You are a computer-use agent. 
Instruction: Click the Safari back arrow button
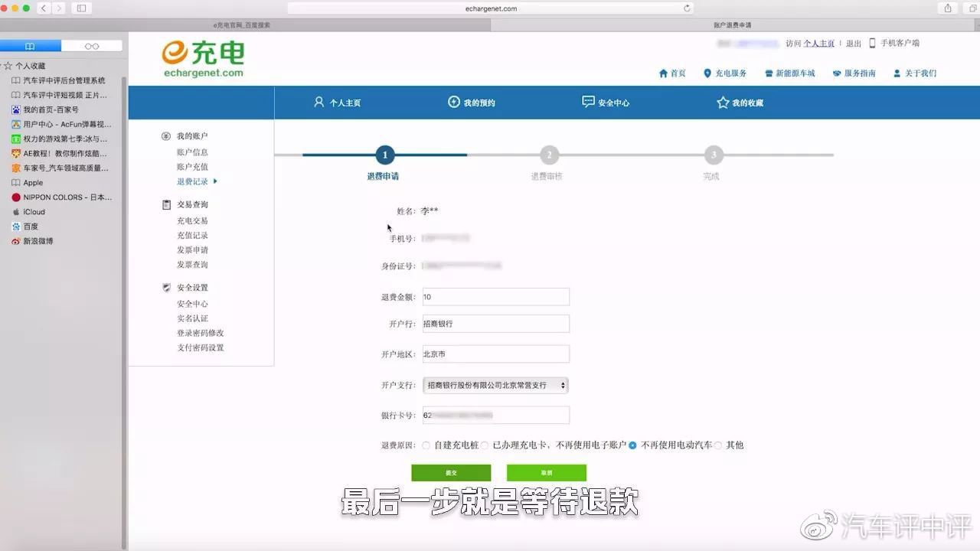[43, 8]
